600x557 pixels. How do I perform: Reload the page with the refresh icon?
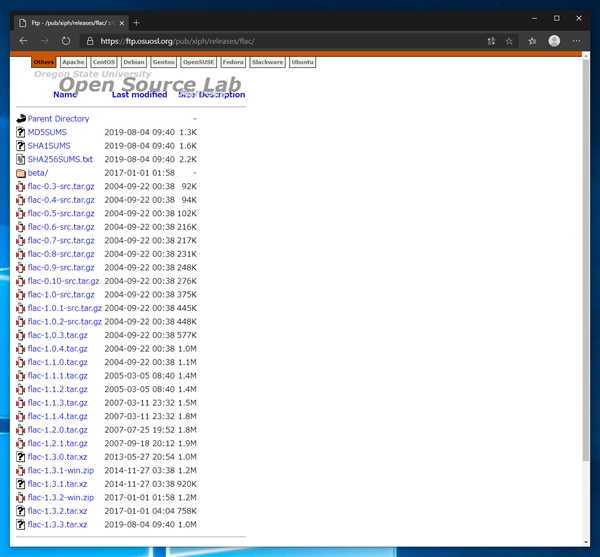tap(66, 41)
